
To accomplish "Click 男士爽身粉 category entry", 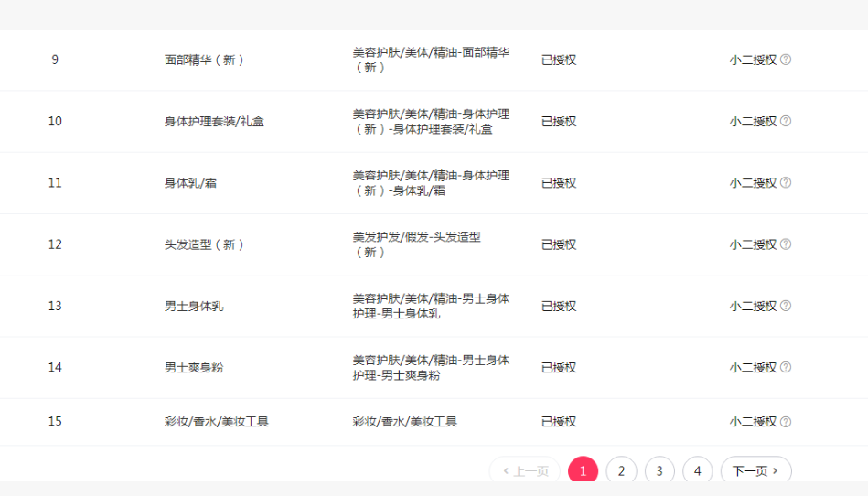I will (x=194, y=367).
